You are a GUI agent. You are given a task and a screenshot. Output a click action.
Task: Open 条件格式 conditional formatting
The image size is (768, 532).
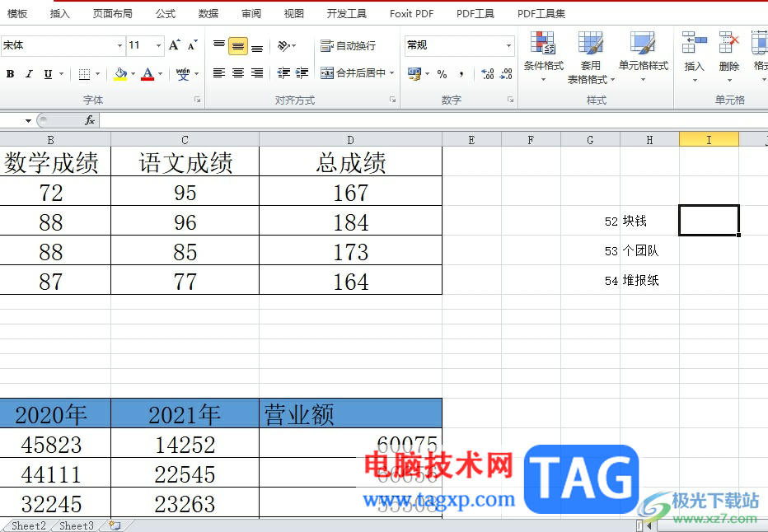[544, 56]
